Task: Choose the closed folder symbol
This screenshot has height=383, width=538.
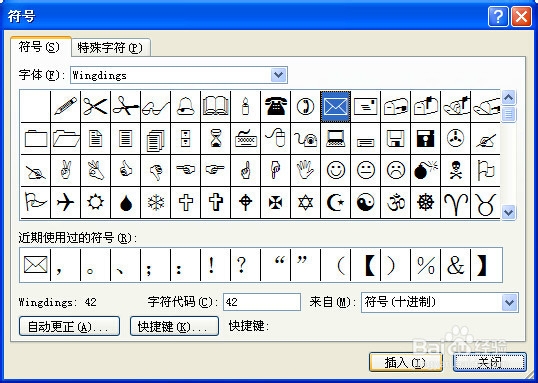Action: coord(35,139)
